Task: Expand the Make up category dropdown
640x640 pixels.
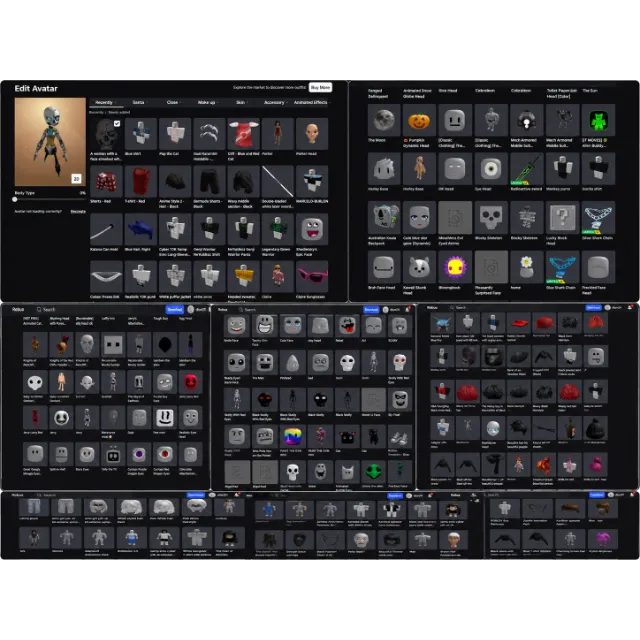Action: (x=208, y=102)
